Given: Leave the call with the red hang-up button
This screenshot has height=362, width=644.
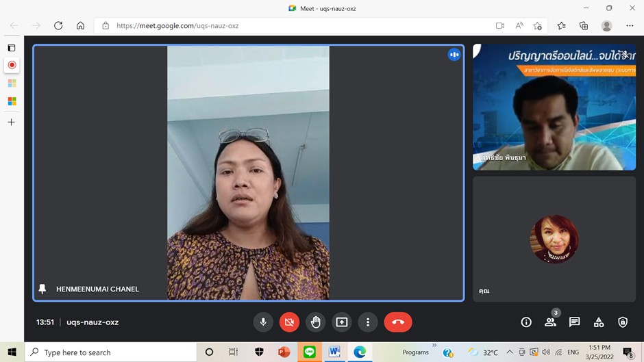Looking at the screenshot, I should pyautogui.click(x=398, y=322).
